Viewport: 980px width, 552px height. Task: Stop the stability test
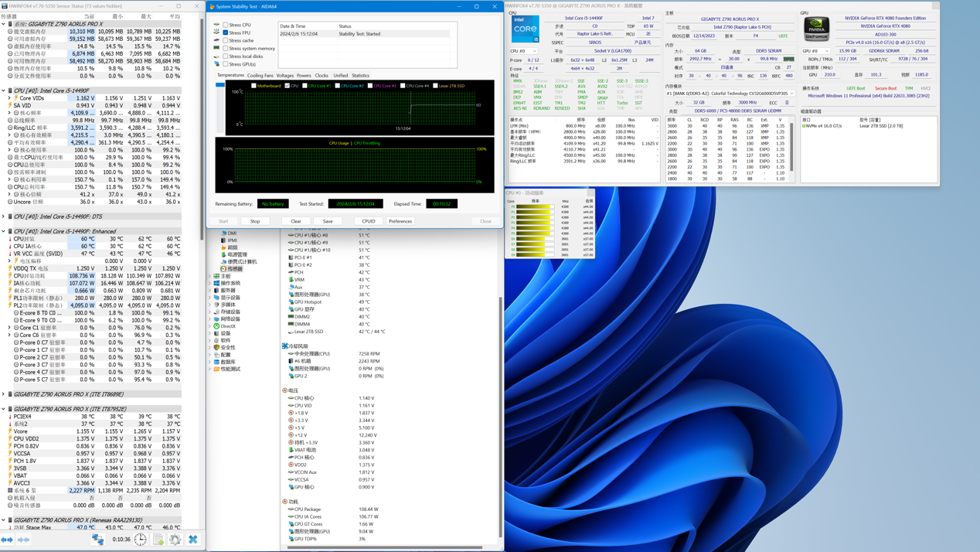[x=255, y=221]
